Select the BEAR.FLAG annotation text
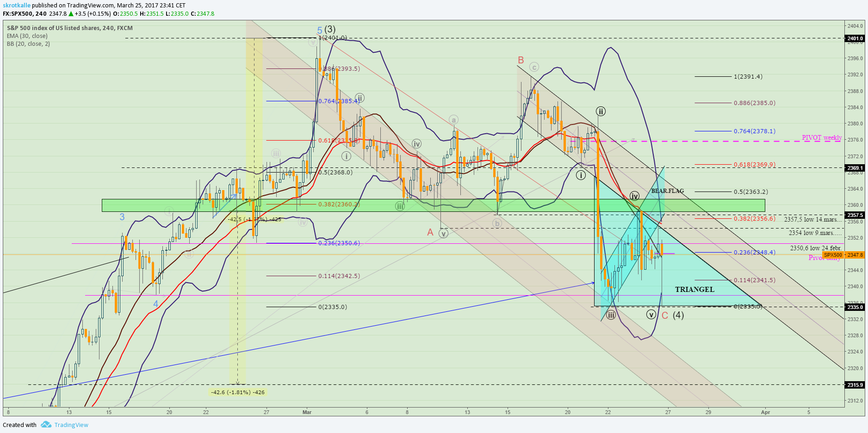868x433 pixels. [x=667, y=191]
